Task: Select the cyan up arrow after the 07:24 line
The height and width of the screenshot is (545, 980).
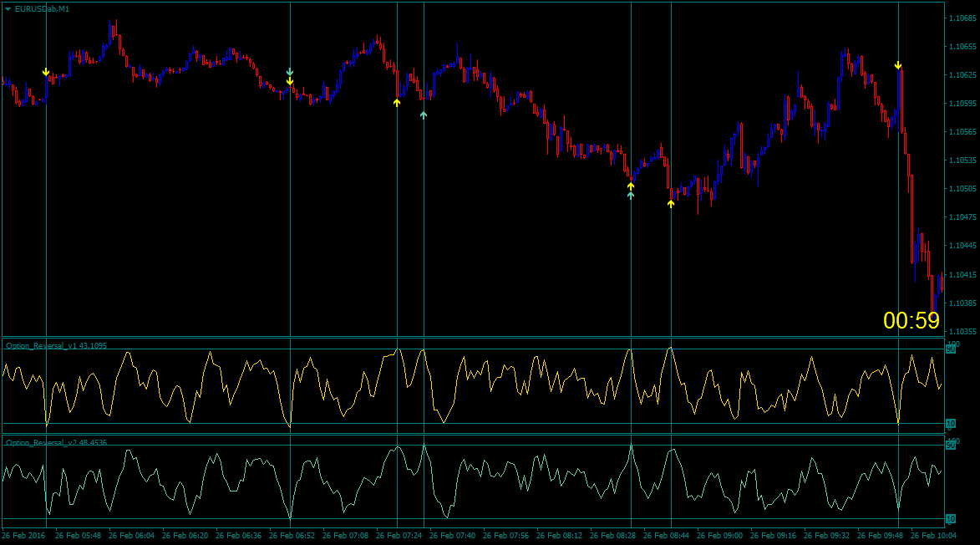Action: pyautogui.click(x=424, y=115)
